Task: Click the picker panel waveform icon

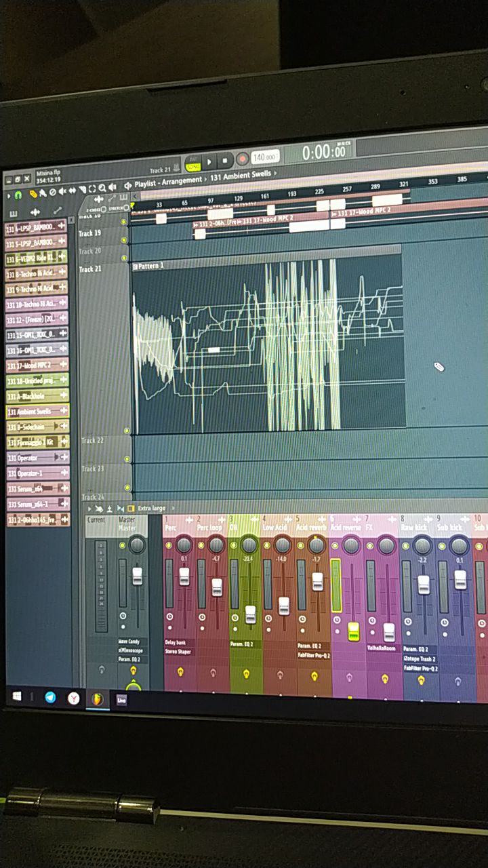Action: [x=35, y=213]
